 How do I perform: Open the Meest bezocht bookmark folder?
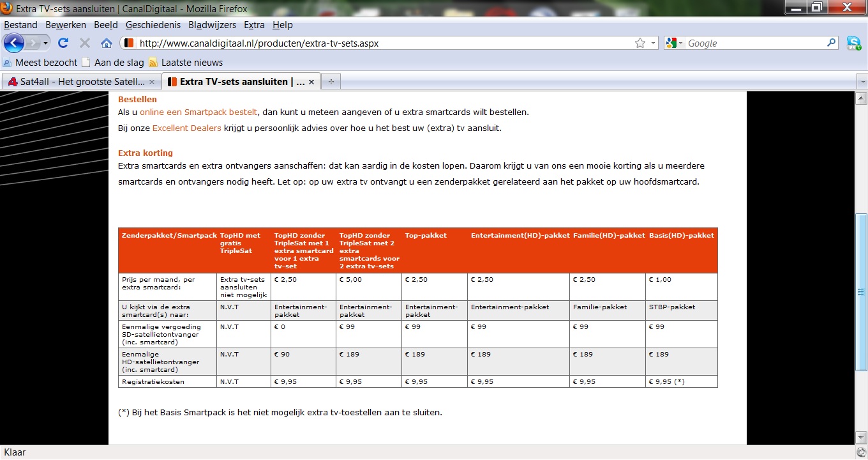pos(40,63)
